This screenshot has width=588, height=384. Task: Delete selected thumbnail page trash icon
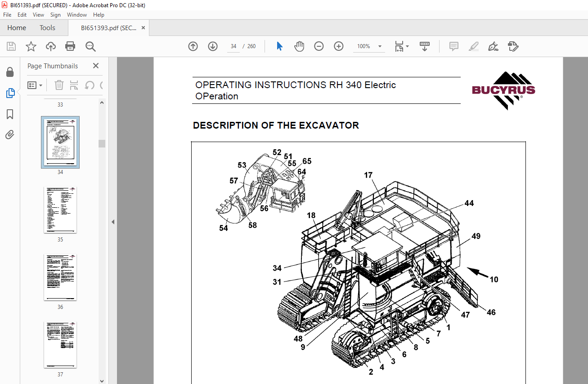pos(59,85)
